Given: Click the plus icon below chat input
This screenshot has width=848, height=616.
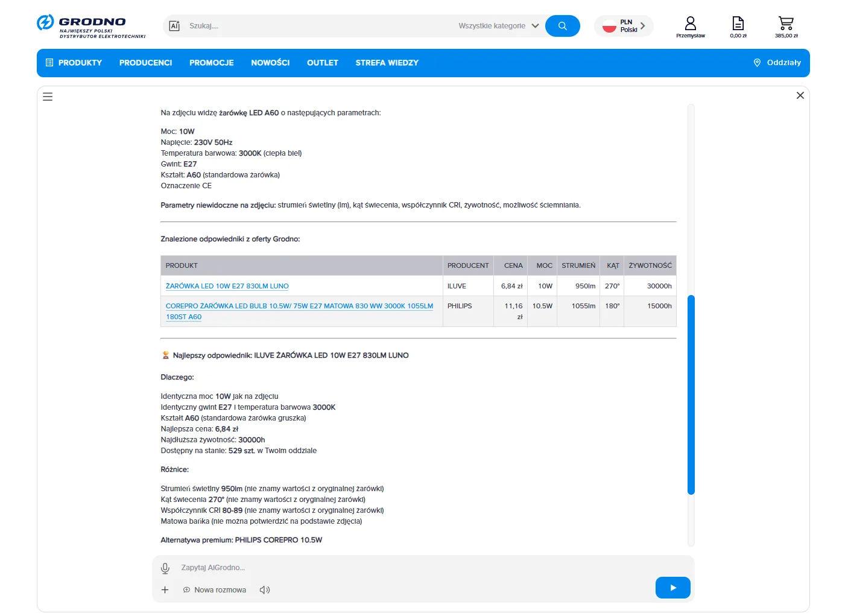Looking at the screenshot, I should click(165, 589).
